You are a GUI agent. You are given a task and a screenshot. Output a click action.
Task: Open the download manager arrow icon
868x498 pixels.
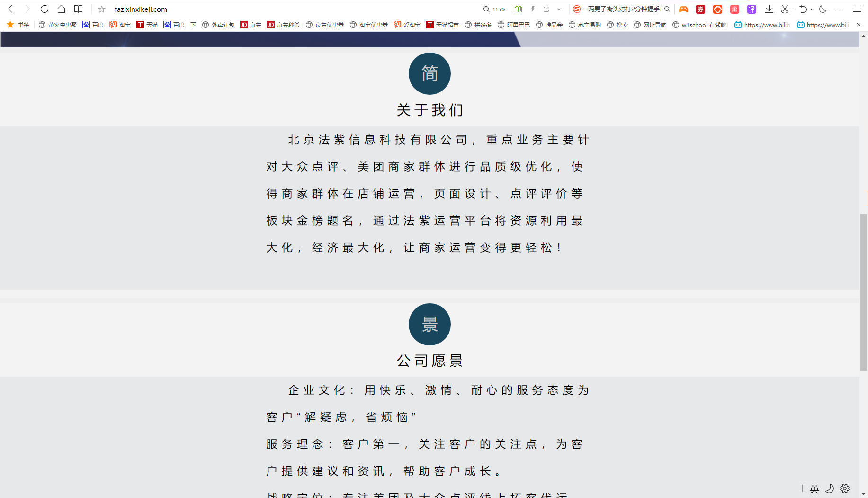(x=769, y=9)
